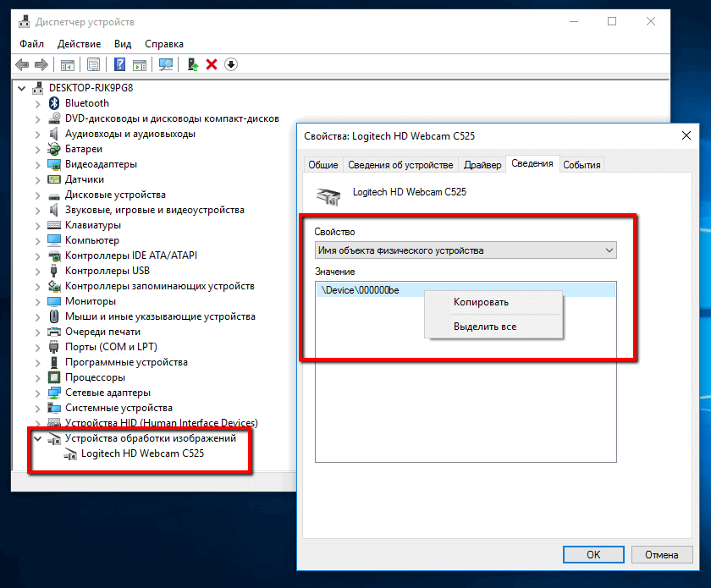Click the Back arrow toolbar icon
This screenshot has width=711, height=588.
[x=22, y=65]
